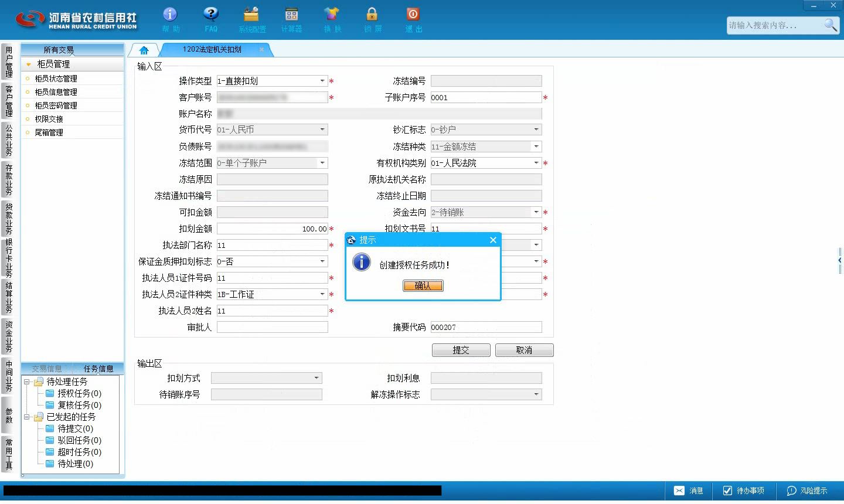Switch to 常用工具 side tab
The width and height of the screenshot is (844, 504).
coord(9,454)
